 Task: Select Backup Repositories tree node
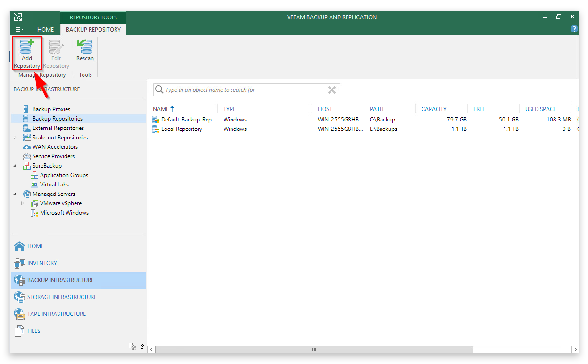58,119
